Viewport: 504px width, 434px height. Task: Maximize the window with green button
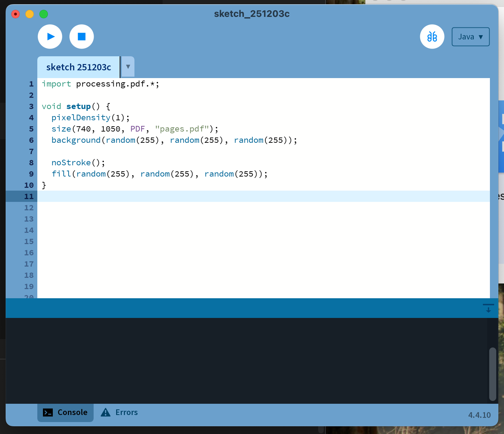click(44, 14)
